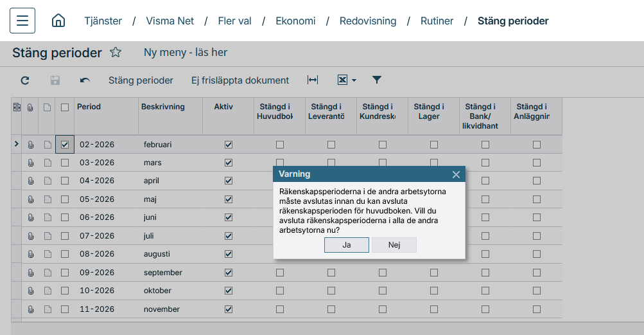Click the Ny meny - läs her link
This screenshot has width=644, height=335.
click(186, 53)
